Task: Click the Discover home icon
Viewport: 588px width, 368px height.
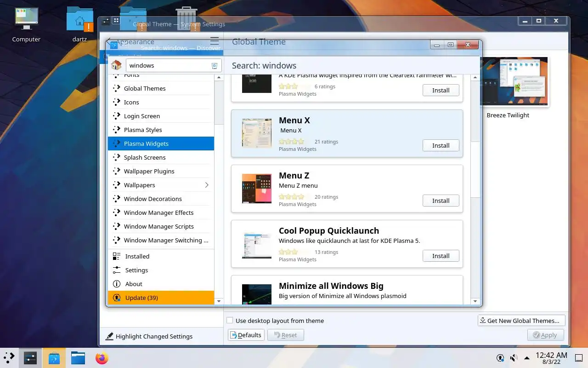Action: tap(116, 65)
